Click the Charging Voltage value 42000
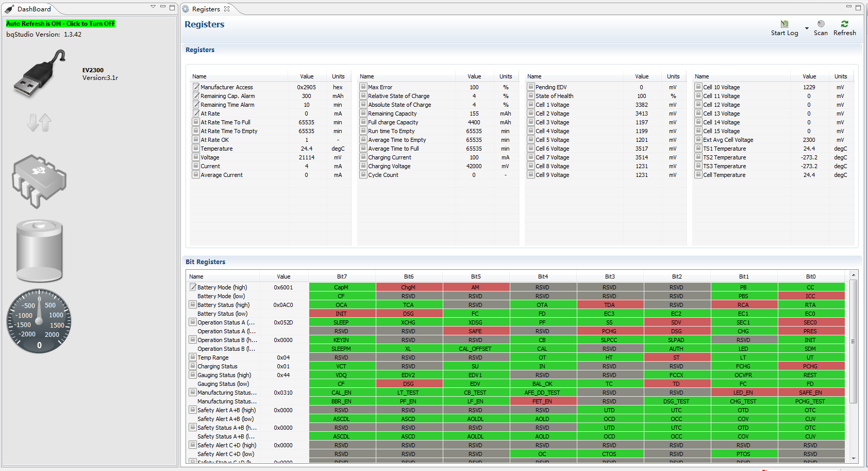 click(474, 166)
